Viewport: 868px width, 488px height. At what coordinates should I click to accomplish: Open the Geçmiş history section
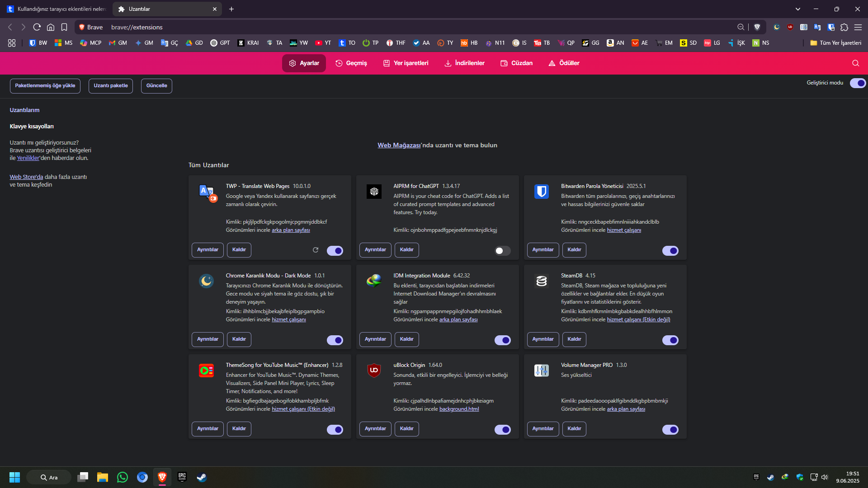(351, 63)
